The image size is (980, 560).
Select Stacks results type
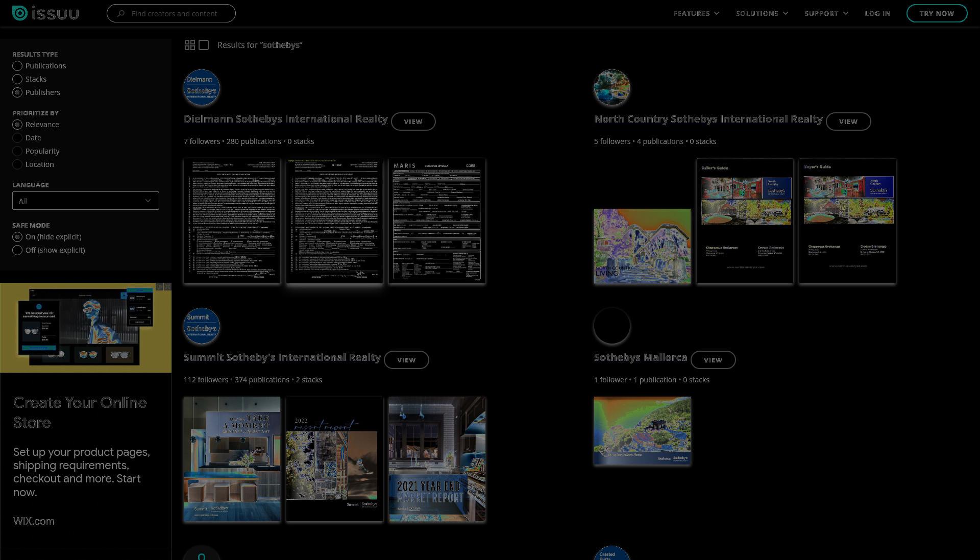coord(30,79)
